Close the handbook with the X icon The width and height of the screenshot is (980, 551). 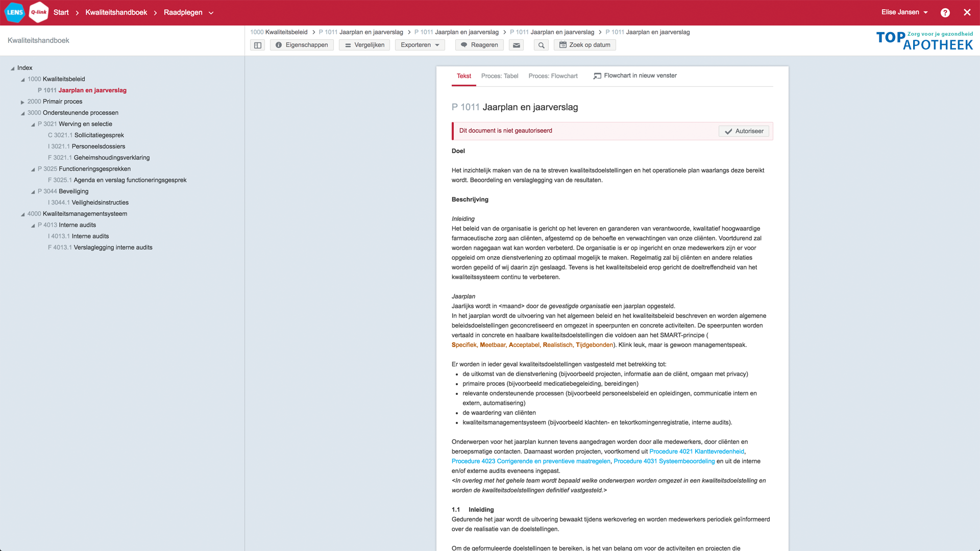pos(967,12)
